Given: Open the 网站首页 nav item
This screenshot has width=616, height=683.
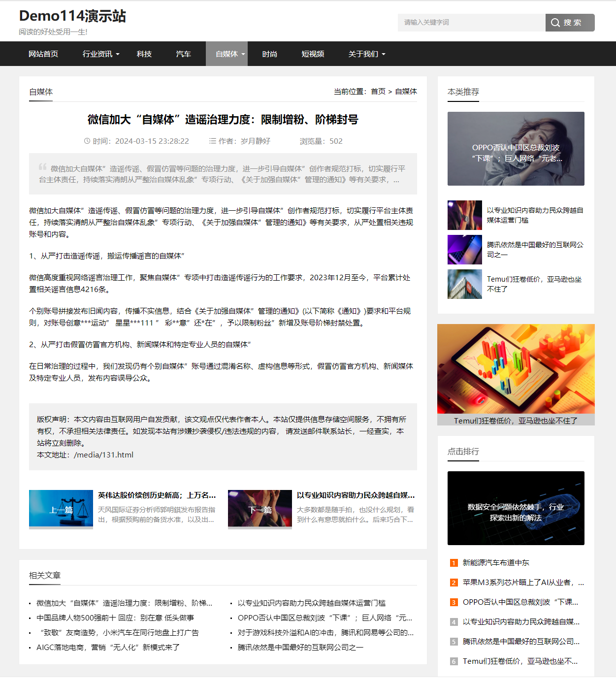Looking at the screenshot, I should [x=43, y=54].
